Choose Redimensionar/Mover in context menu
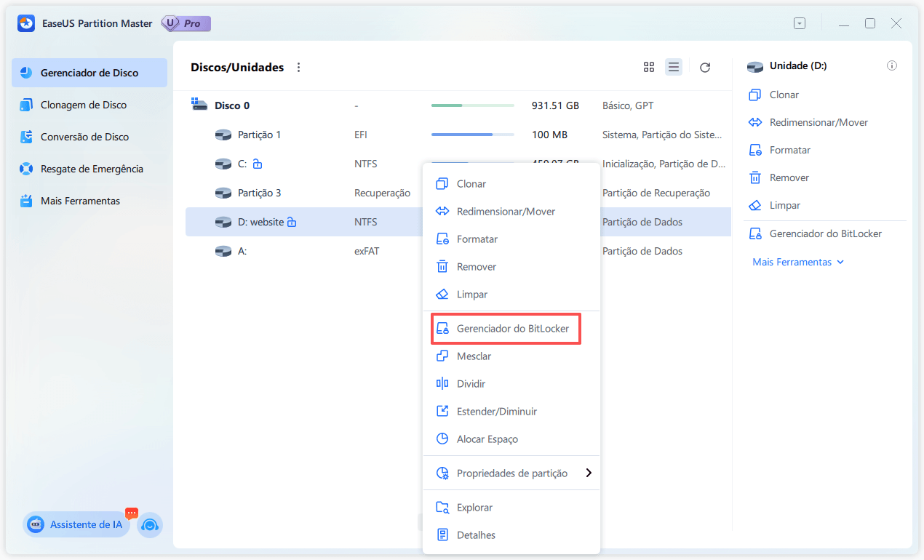Viewport: 924px width, 560px height. pos(511,212)
